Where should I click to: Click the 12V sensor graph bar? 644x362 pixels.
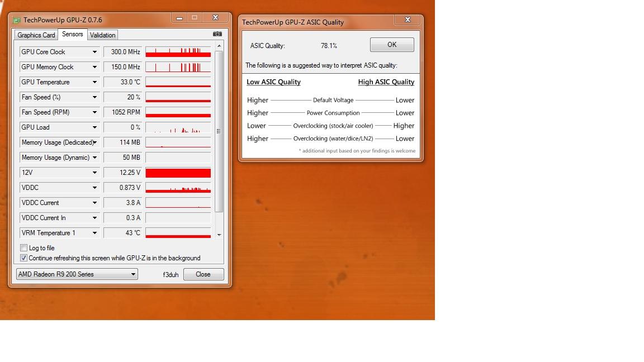coord(178,173)
